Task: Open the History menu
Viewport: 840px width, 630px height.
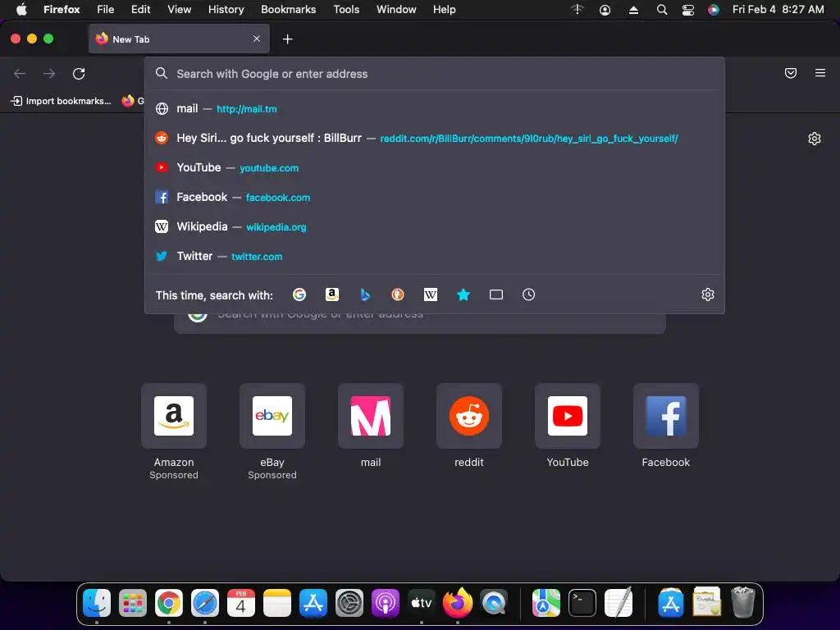Action: (x=226, y=9)
